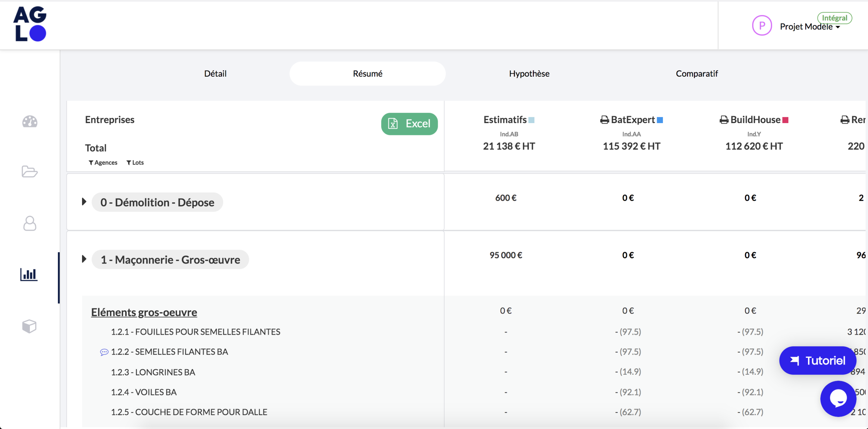Click the Total label
The image size is (868, 429).
[96, 148]
